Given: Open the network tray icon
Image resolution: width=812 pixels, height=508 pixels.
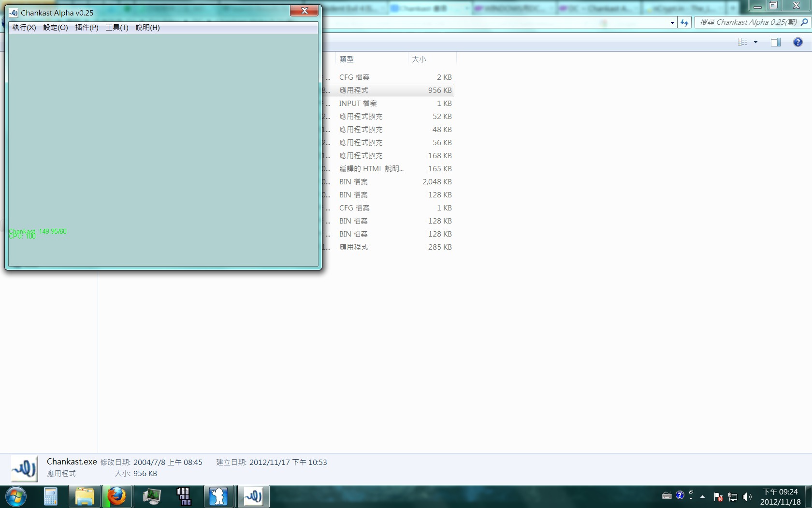Looking at the screenshot, I should [x=733, y=497].
